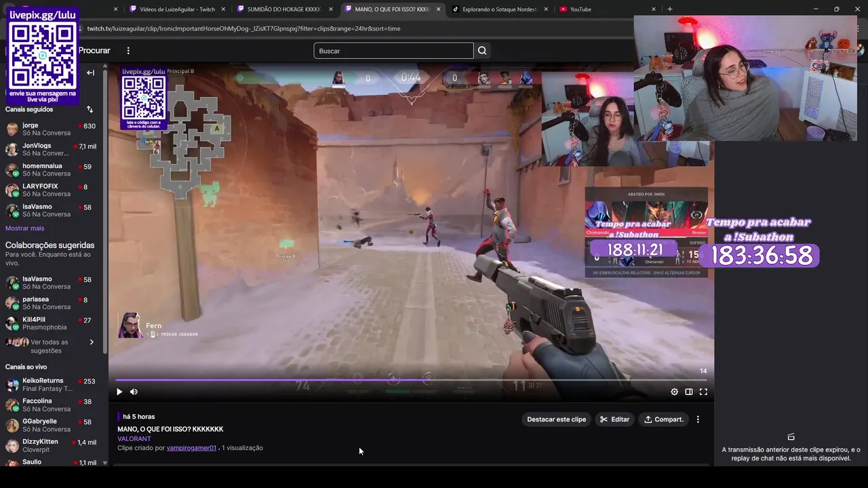Image resolution: width=868 pixels, height=488 pixels.
Task: Toggle theatre mode in the player
Action: [x=689, y=392]
